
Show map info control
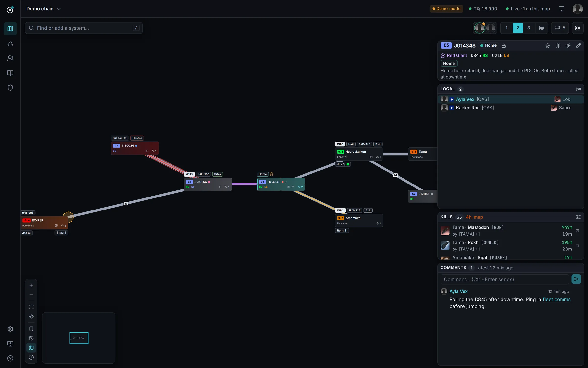point(31,357)
